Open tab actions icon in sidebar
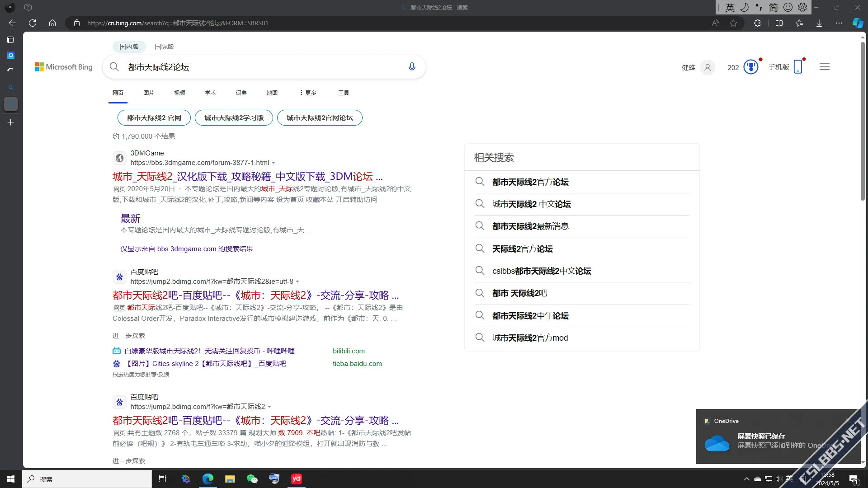The height and width of the screenshot is (488, 868). (x=10, y=40)
